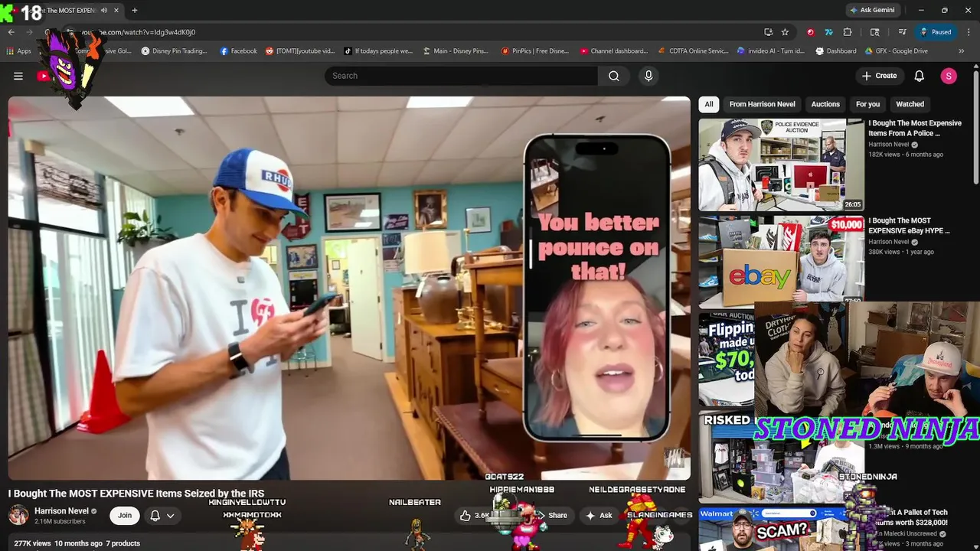Click the main video player to pause

[x=349, y=288]
